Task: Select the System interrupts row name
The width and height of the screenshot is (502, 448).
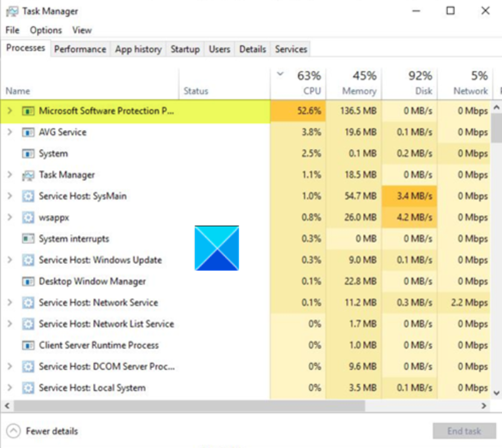Action: (x=74, y=239)
